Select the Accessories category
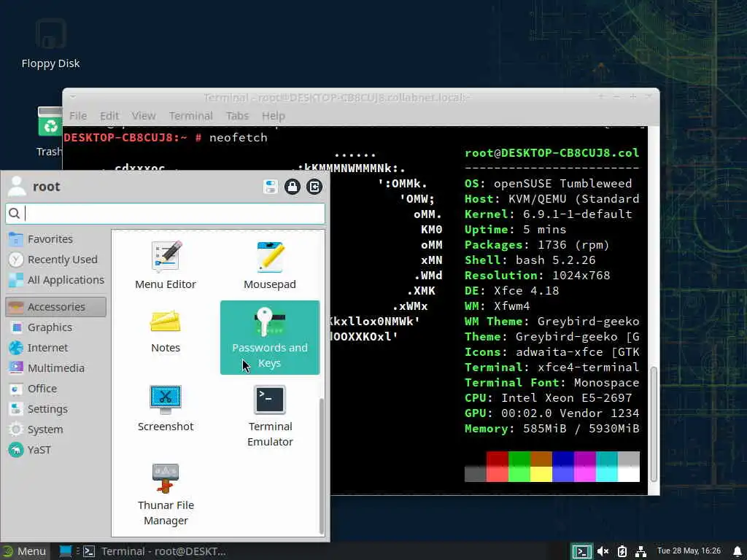The width and height of the screenshot is (747, 560). pos(55,307)
